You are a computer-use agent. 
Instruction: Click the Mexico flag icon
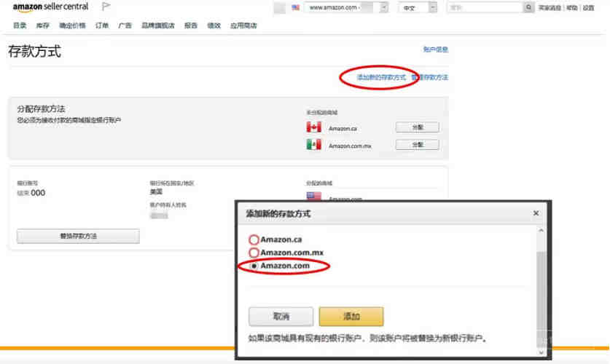pos(313,145)
